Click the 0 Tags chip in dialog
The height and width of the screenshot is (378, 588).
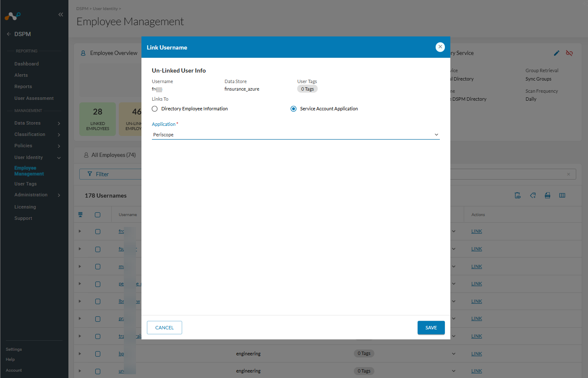pos(307,89)
